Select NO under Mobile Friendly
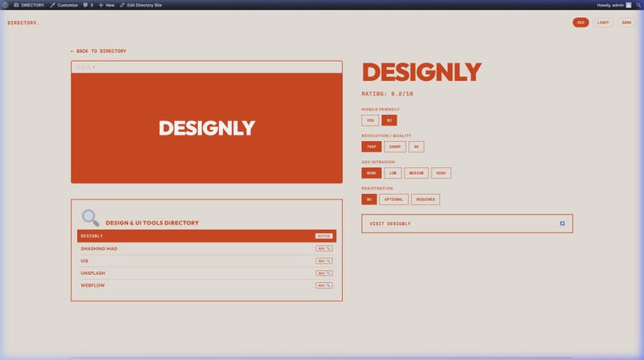The width and height of the screenshot is (644, 360). point(389,120)
